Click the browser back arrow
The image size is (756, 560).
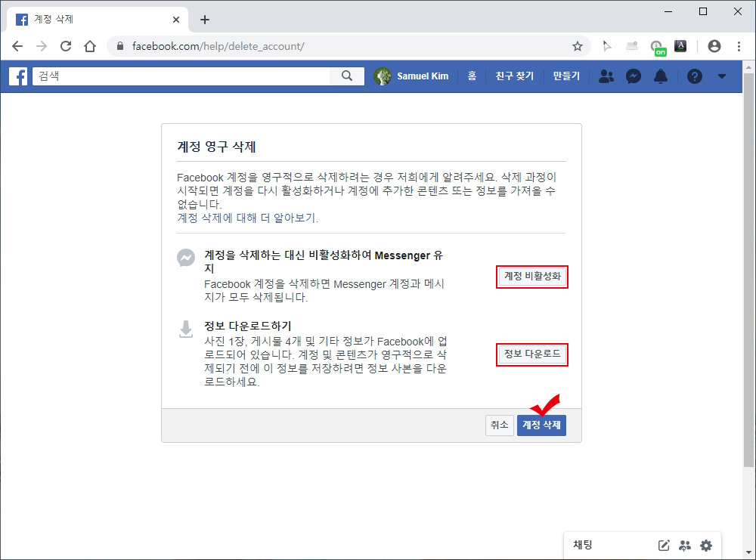click(x=17, y=46)
